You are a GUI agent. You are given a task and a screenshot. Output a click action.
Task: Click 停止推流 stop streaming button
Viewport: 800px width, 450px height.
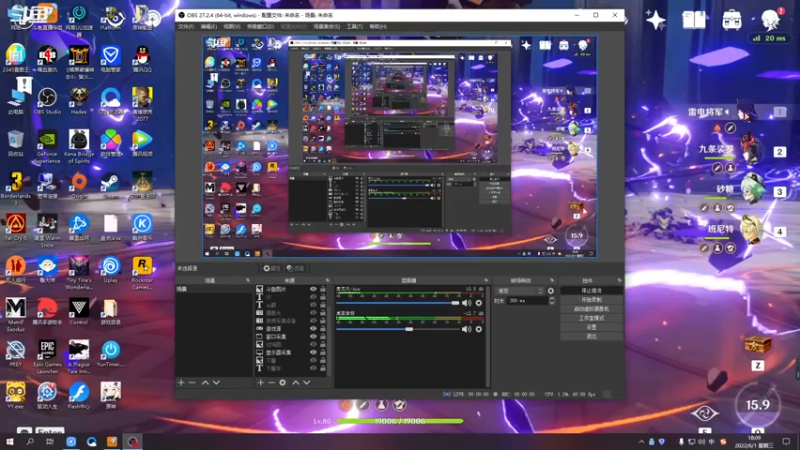pyautogui.click(x=591, y=291)
